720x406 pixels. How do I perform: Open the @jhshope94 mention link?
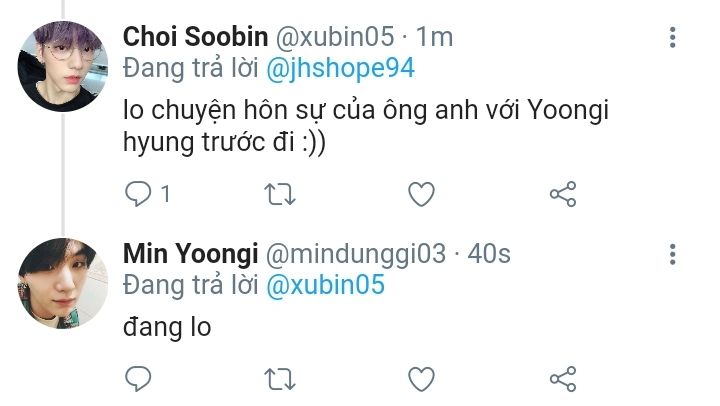pos(339,69)
